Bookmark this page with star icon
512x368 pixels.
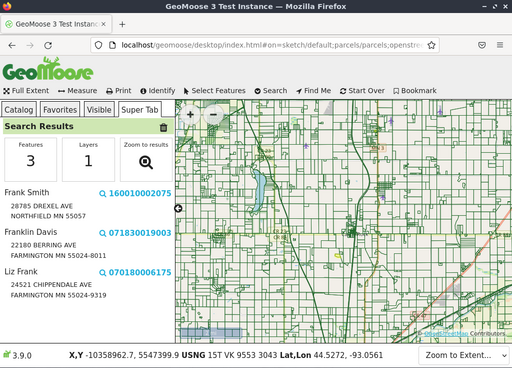coord(431,45)
